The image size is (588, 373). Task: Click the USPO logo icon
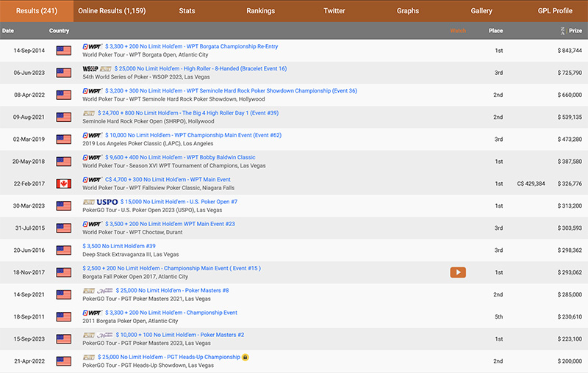107,202
